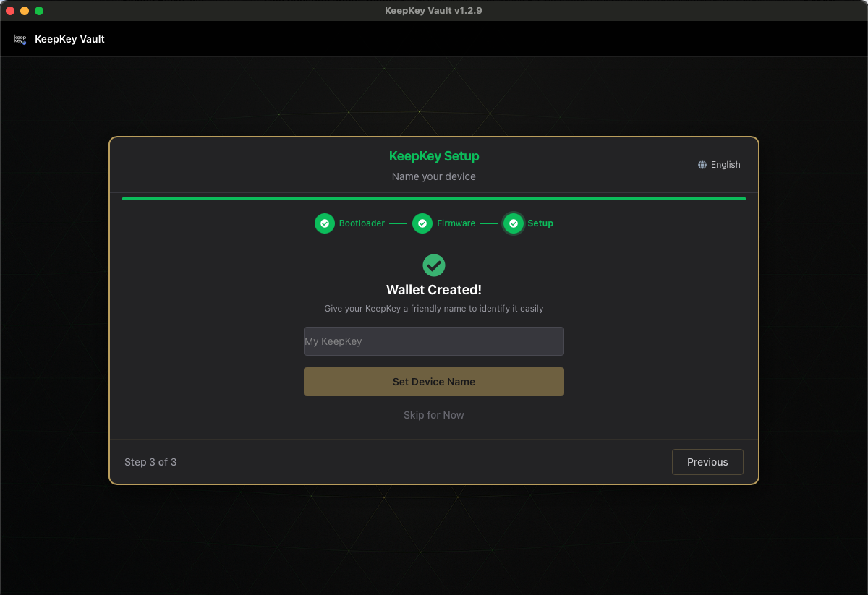Click the connector line between Bootloader and Firmware
This screenshot has width=868, height=595.
tap(398, 223)
